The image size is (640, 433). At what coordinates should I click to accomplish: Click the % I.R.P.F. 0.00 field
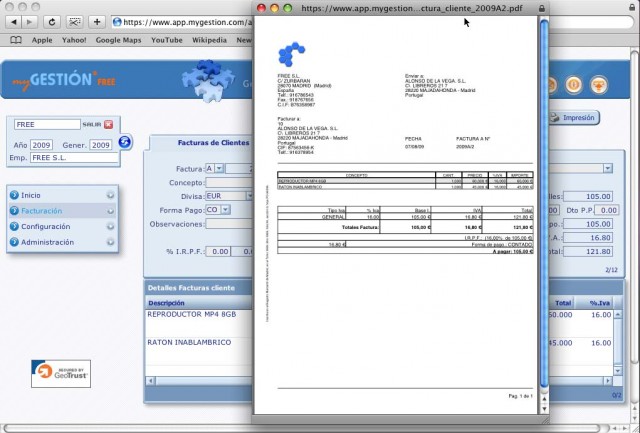218,251
